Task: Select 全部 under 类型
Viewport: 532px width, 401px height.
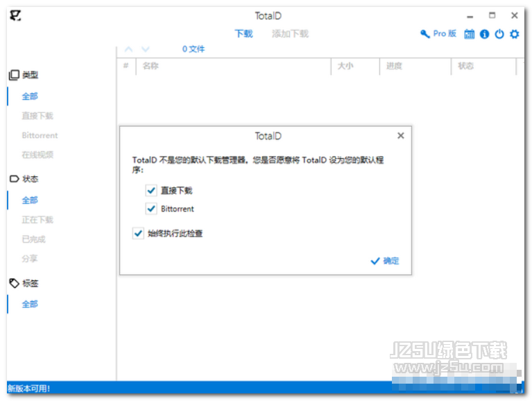Action: coord(30,96)
